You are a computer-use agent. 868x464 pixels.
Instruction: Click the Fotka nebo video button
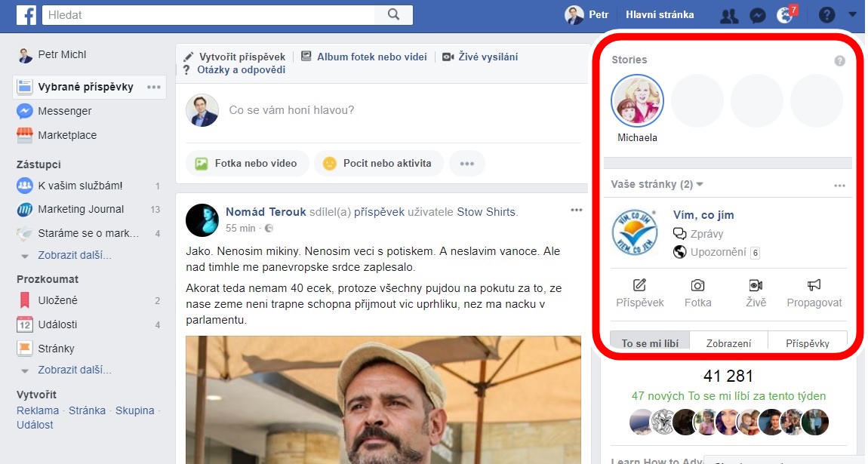coord(247,164)
